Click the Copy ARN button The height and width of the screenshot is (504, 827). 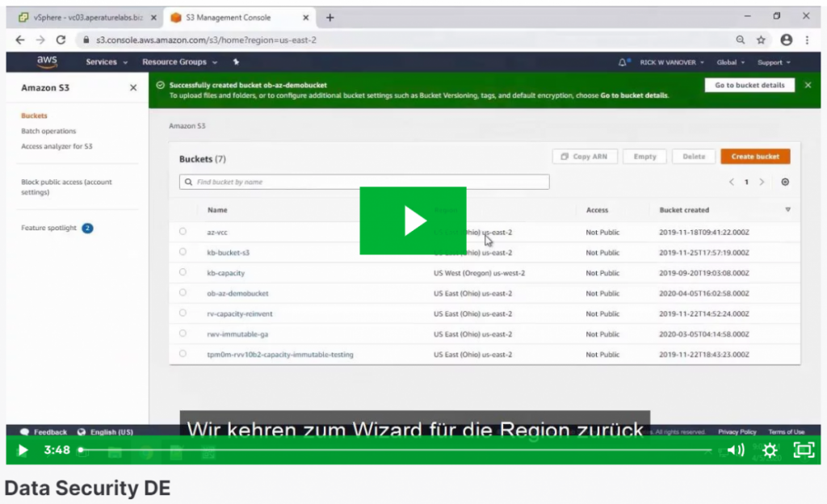coord(585,157)
